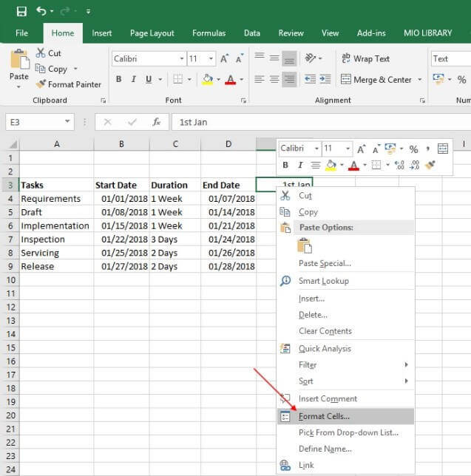471x476 pixels.
Task: Click the Cut scissors icon in ribbon
Action: 40,53
